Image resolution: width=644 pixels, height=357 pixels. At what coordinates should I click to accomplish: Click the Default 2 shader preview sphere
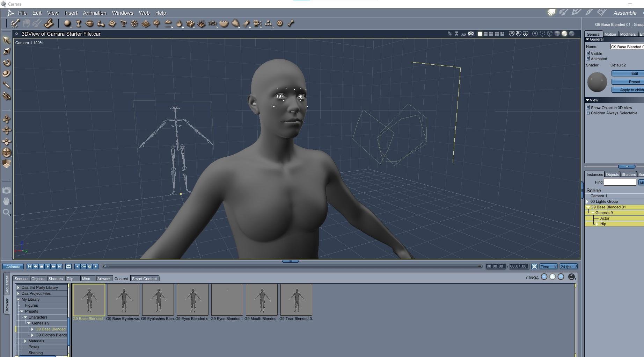(x=597, y=82)
